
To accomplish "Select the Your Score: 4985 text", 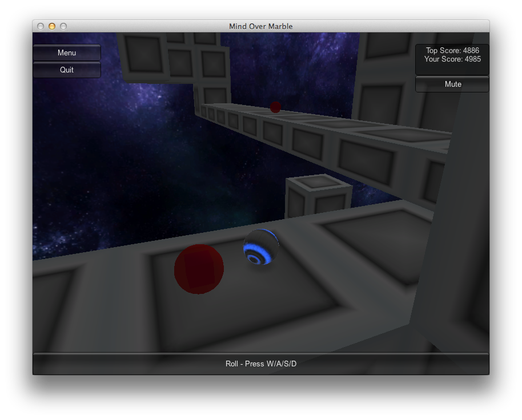I will click(452, 59).
